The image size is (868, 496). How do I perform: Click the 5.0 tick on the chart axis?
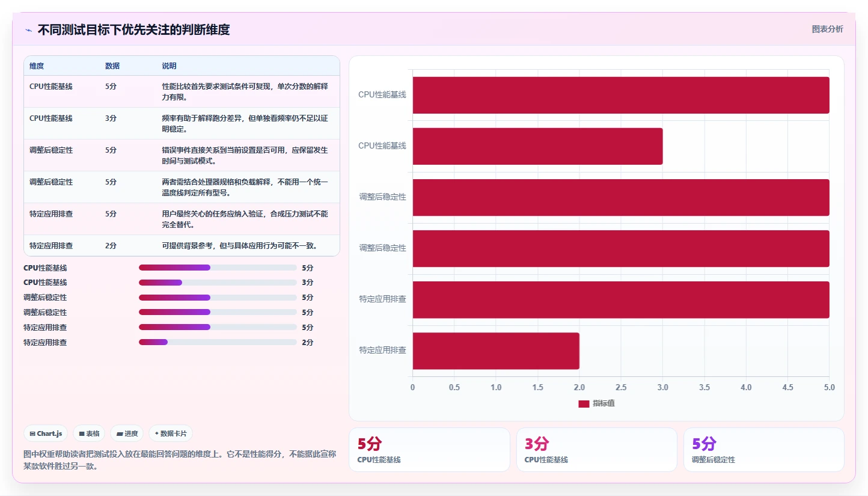pos(830,388)
